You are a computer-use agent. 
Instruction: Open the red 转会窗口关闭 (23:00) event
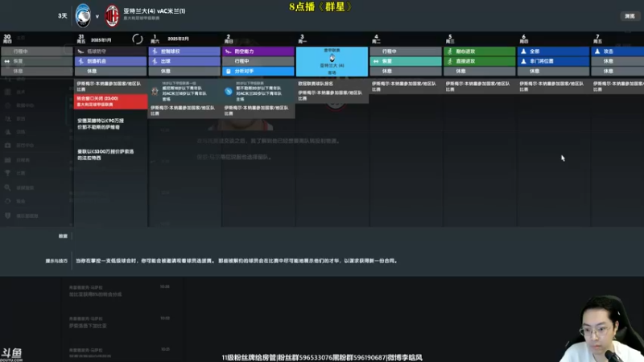pyautogui.click(x=110, y=101)
